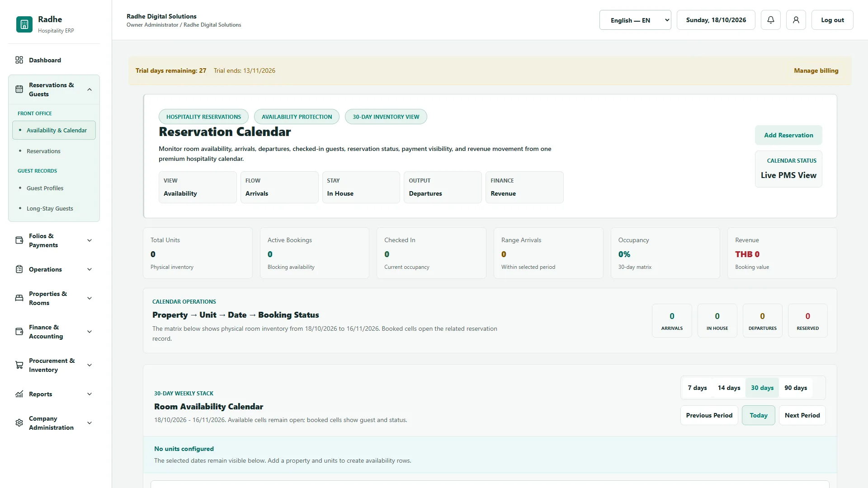This screenshot has width=868, height=488.
Task: Click Log out button
Action: pos(832,20)
